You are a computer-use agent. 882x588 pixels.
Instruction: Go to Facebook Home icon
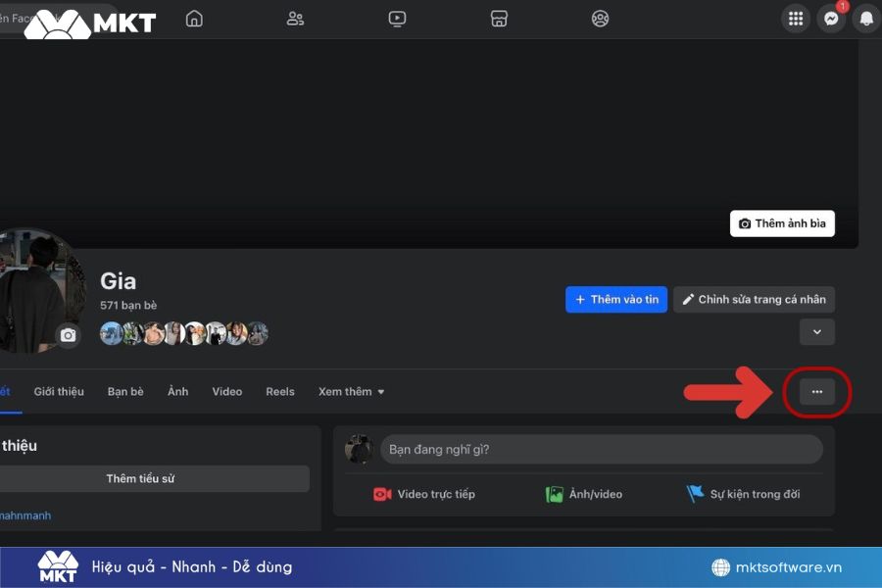[x=194, y=19]
